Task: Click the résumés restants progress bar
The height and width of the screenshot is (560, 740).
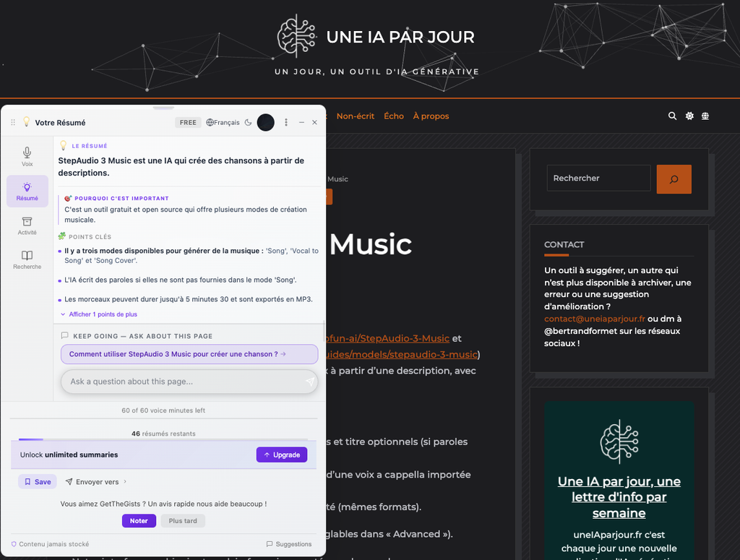Action: 163,440
